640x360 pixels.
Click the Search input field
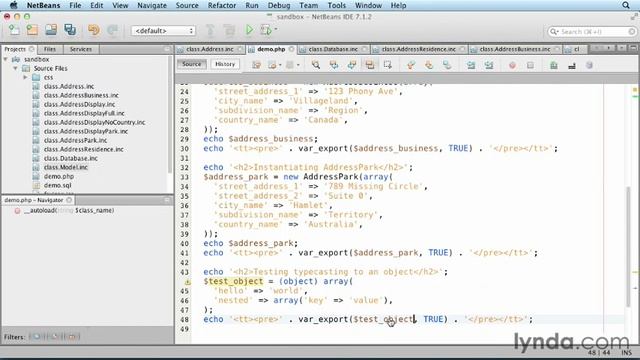click(591, 31)
